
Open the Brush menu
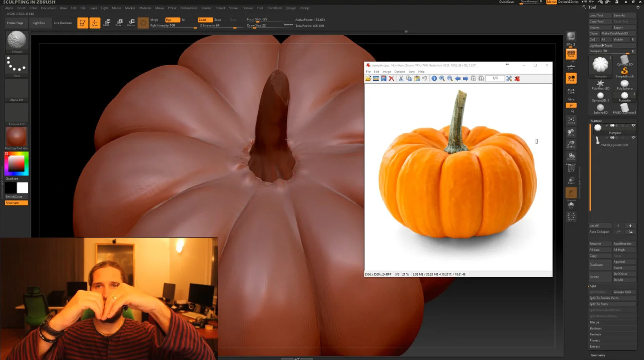point(21,8)
